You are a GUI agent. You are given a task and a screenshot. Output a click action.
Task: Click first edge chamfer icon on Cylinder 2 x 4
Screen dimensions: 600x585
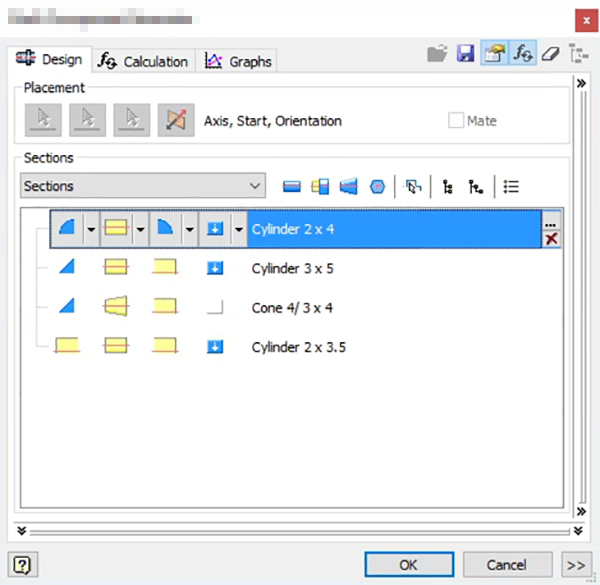pyautogui.click(x=67, y=228)
